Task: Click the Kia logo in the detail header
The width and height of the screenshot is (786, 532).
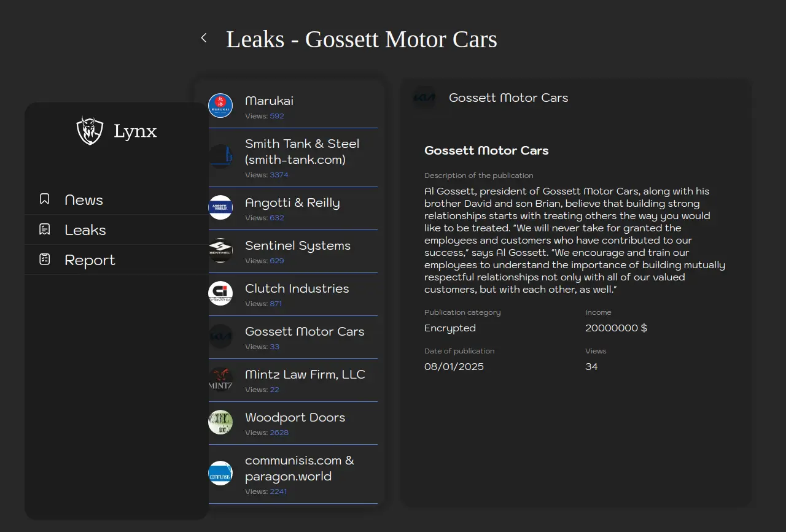Action: [425, 98]
